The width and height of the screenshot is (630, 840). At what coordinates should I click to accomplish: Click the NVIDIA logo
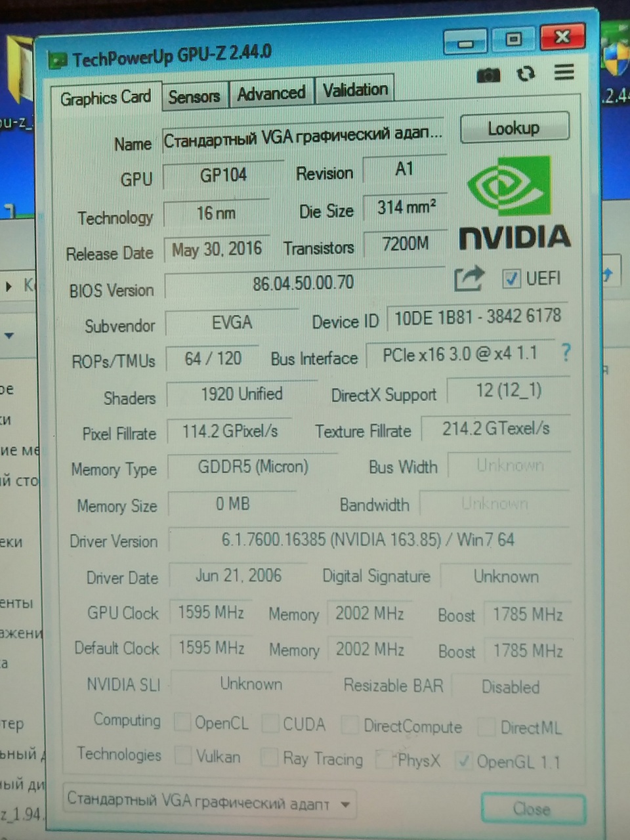coord(514,203)
